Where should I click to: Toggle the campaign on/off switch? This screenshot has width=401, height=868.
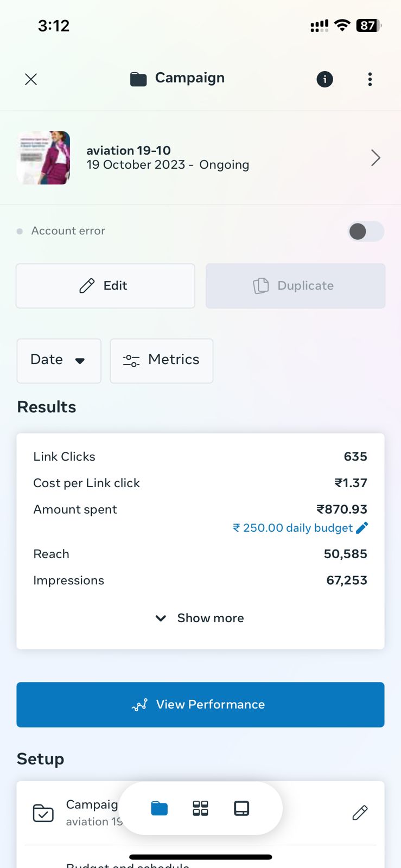pos(365,232)
